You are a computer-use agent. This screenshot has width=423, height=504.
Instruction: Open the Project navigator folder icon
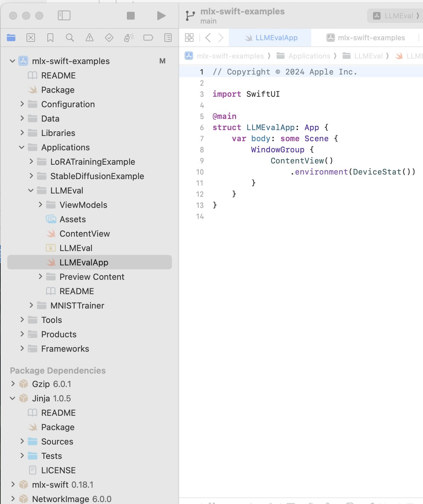coord(11,38)
